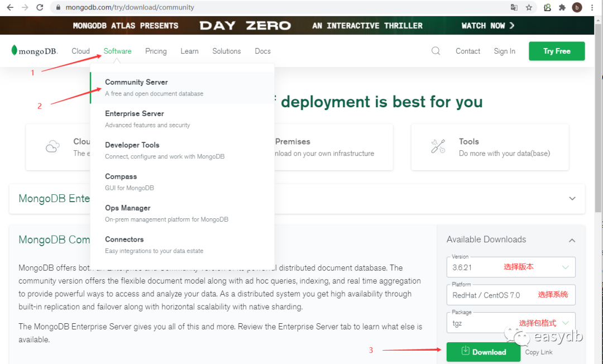Click the browser back arrow
The image size is (603, 364).
[10, 7]
